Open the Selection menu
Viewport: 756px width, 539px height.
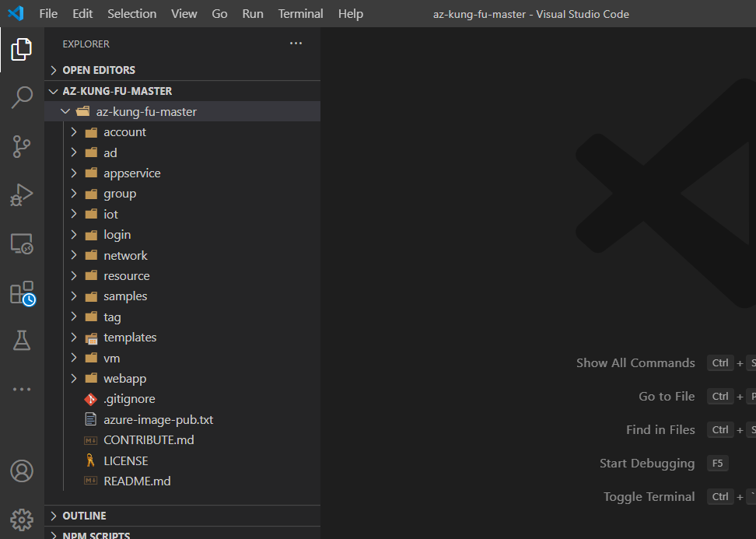click(131, 14)
